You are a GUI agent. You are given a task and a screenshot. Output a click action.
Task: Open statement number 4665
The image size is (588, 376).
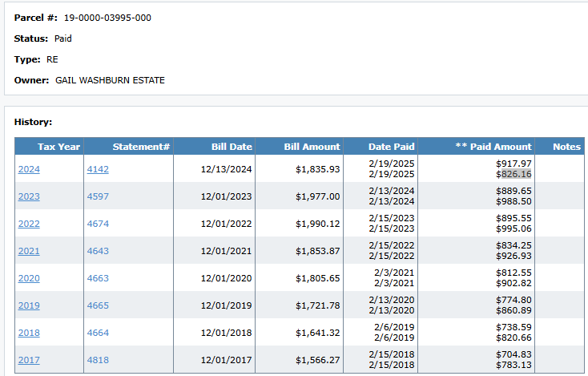click(98, 305)
